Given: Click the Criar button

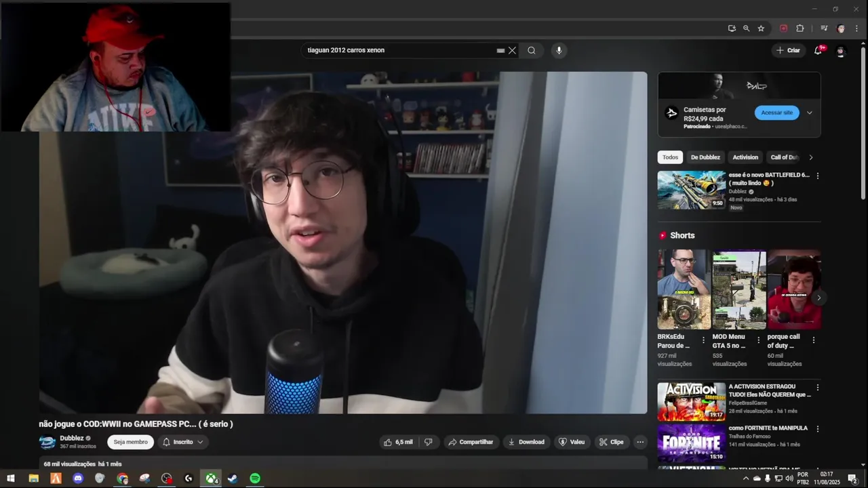Looking at the screenshot, I should click(788, 50).
